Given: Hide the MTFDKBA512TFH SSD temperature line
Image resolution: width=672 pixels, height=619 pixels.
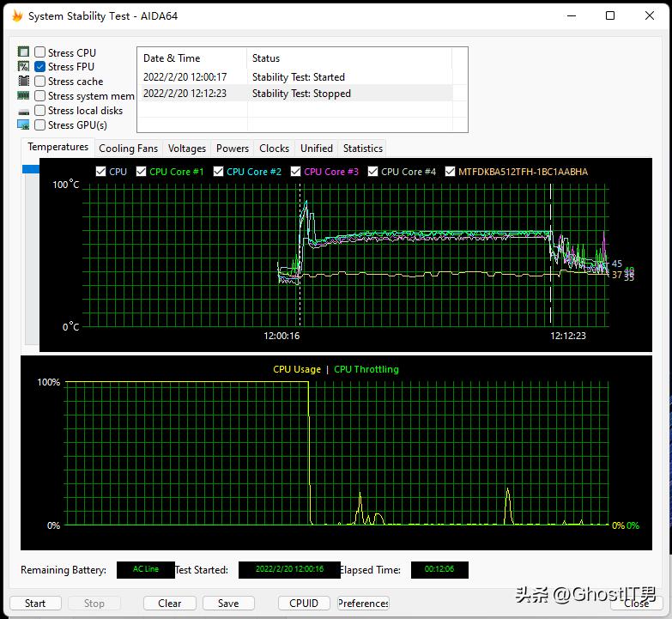Looking at the screenshot, I should (451, 172).
